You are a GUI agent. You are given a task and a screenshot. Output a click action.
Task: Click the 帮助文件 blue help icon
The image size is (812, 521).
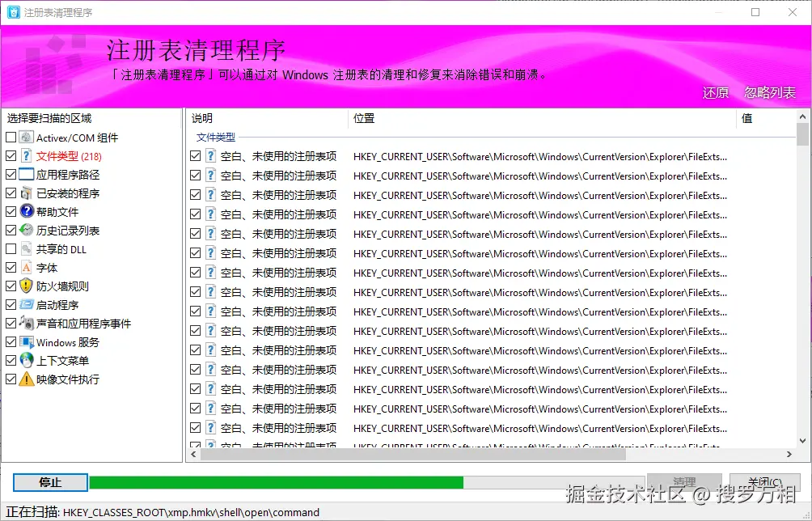[27, 212]
